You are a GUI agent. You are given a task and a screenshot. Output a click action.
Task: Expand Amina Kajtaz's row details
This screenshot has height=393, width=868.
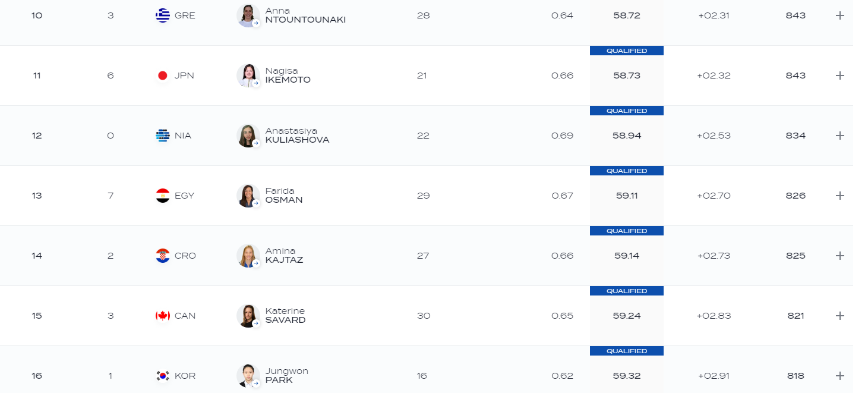pos(839,256)
